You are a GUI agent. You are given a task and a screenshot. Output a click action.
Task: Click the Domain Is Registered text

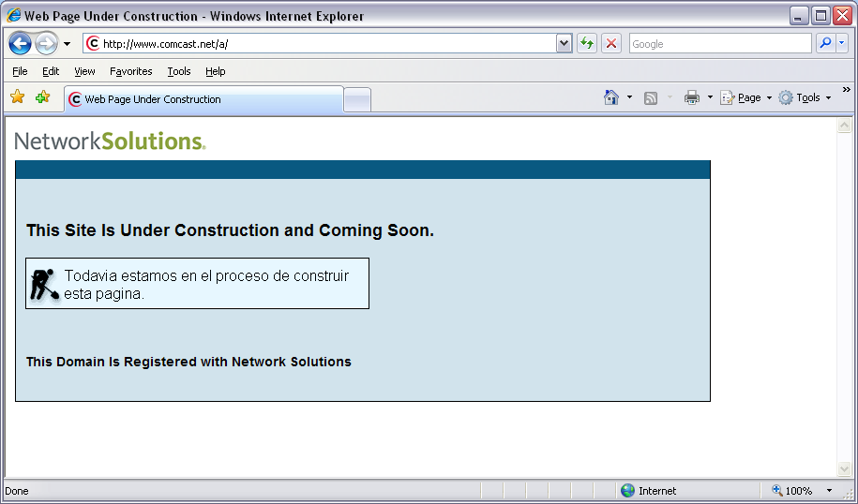click(188, 362)
